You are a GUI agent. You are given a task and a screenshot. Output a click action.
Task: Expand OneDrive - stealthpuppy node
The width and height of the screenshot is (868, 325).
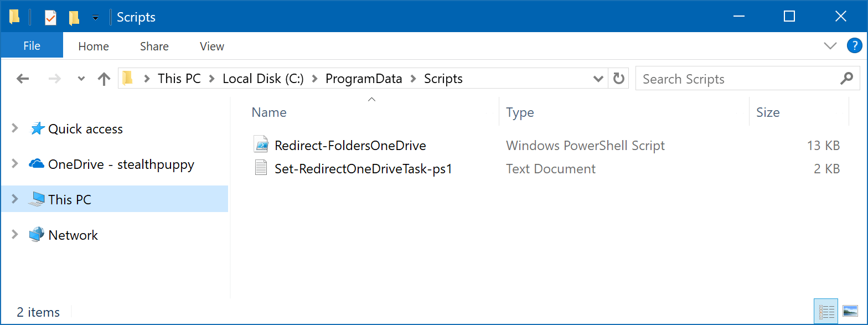(x=15, y=164)
